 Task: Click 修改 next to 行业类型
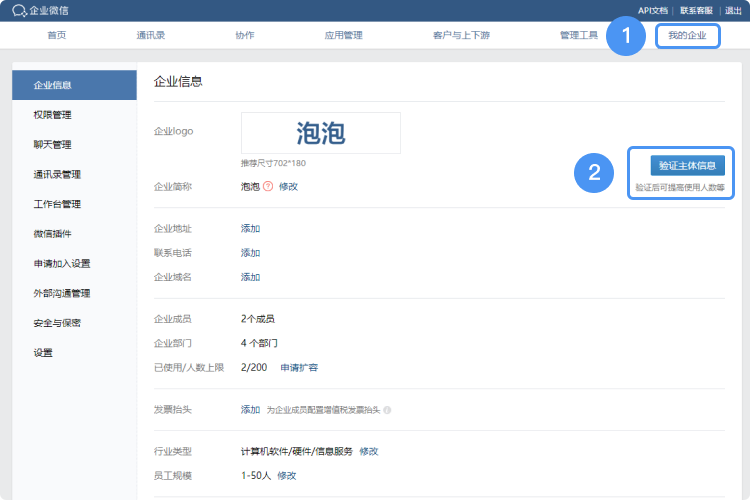click(369, 452)
